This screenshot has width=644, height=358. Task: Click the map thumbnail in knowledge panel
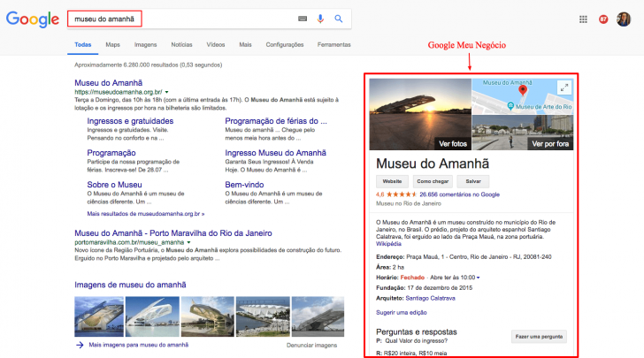pyautogui.click(x=523, y=96)
